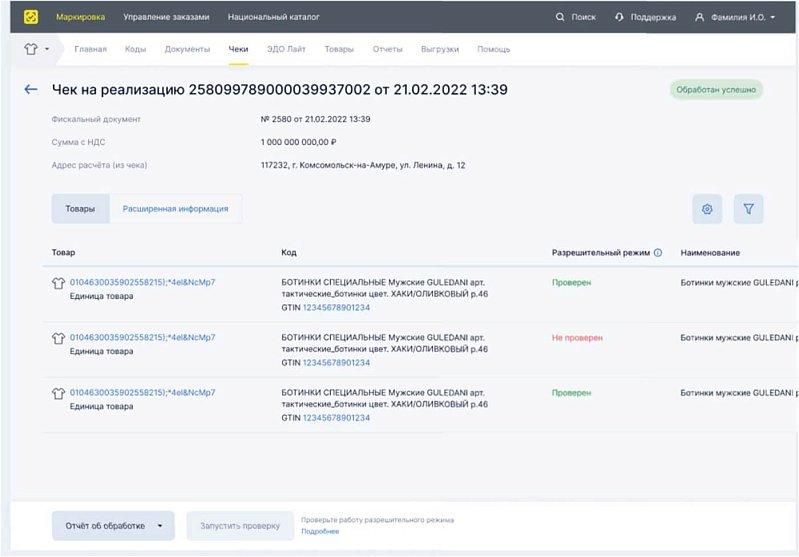Click the Разрешительный режим column header
Viewport: 799px width, 557px height.
tap(601, 252)
